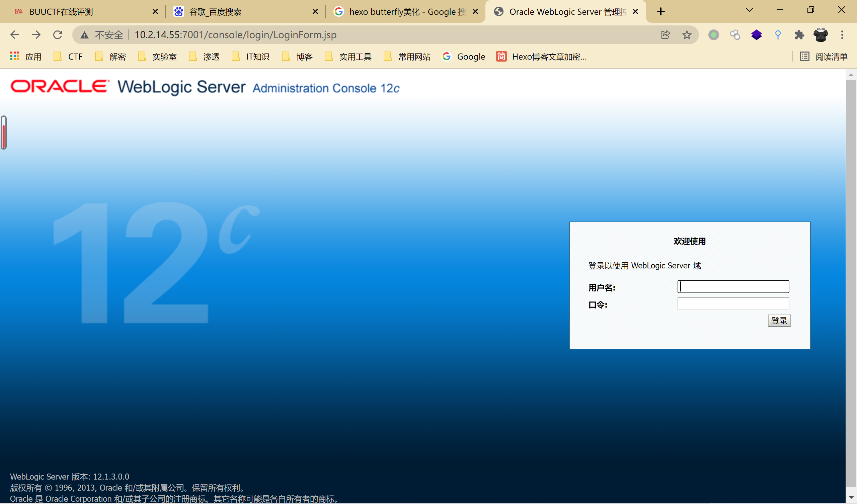
Task: Close the hexo butterfly Google tab
Action: pyautogui.click(x=475, y=12)
